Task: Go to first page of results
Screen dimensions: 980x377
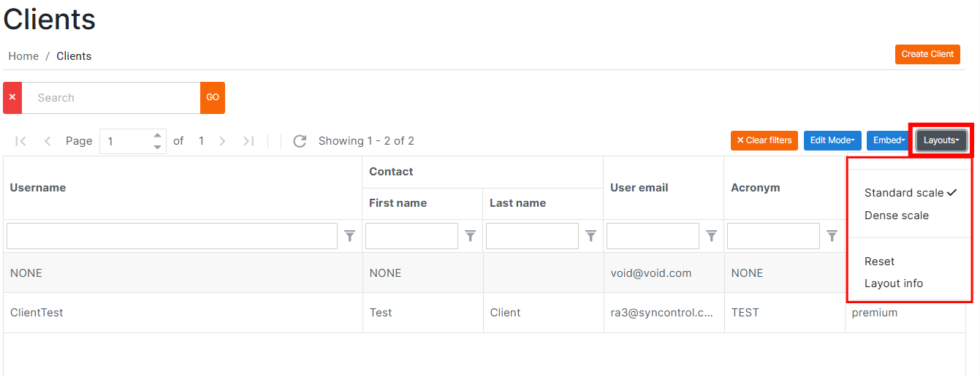Action: pyautogui.click(x=20, y=141)
